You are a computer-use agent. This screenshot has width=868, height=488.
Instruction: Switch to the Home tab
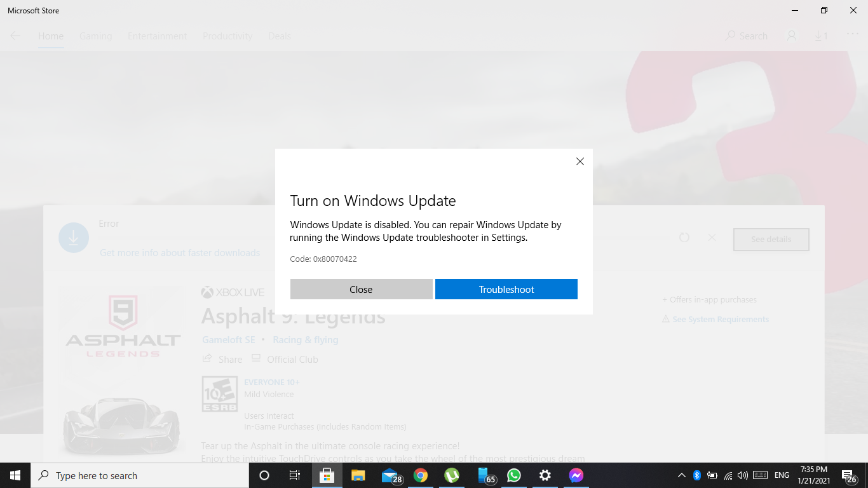pyautogui.click(x=51, y=36)
